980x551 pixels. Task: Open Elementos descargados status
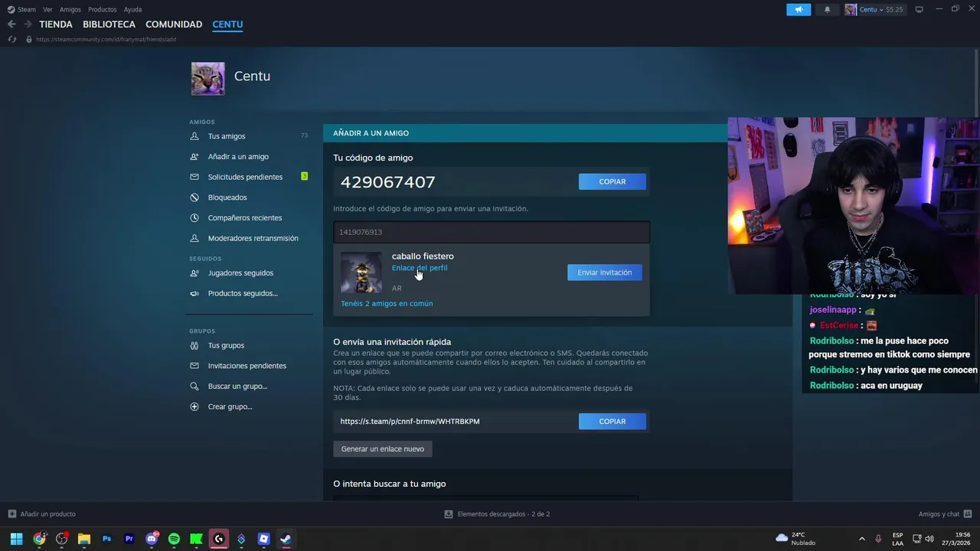[497, 514]
